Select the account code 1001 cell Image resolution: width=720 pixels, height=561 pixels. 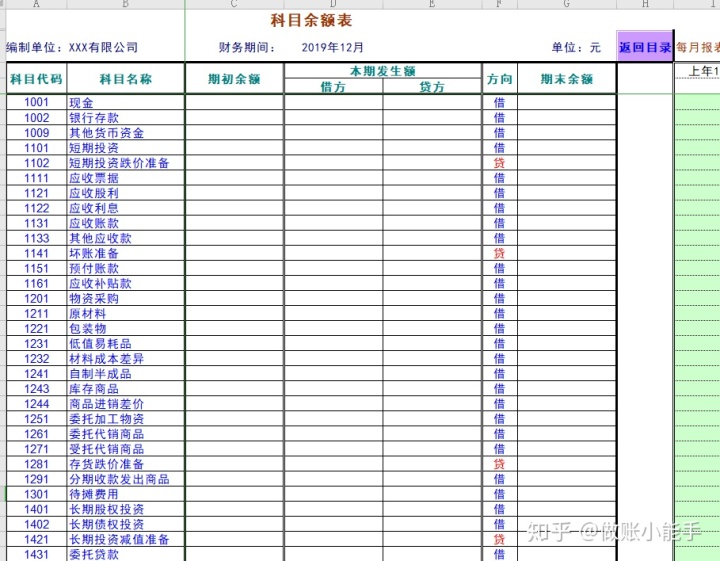[x=36, y=102]
